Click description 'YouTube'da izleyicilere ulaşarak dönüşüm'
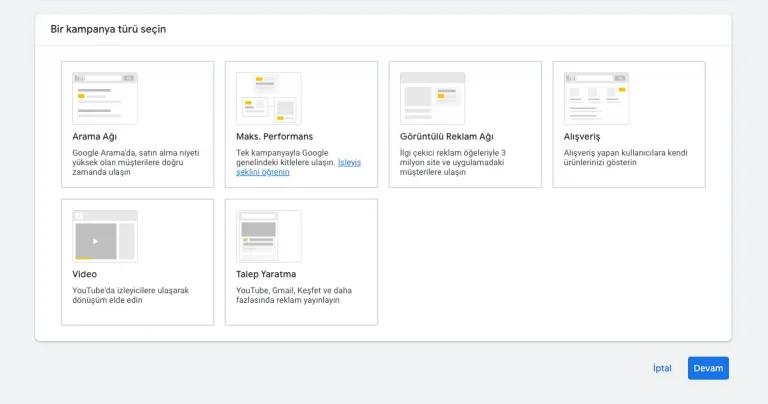The image size is (768, 404). 131,295
